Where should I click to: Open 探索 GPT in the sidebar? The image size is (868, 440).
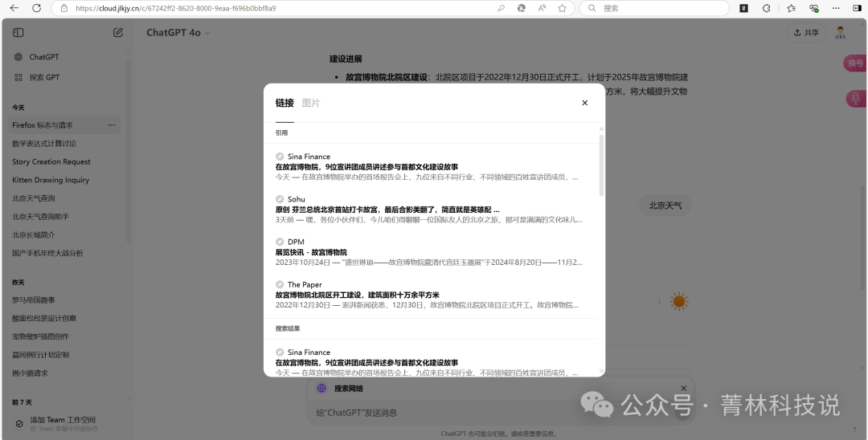[44, 77]
